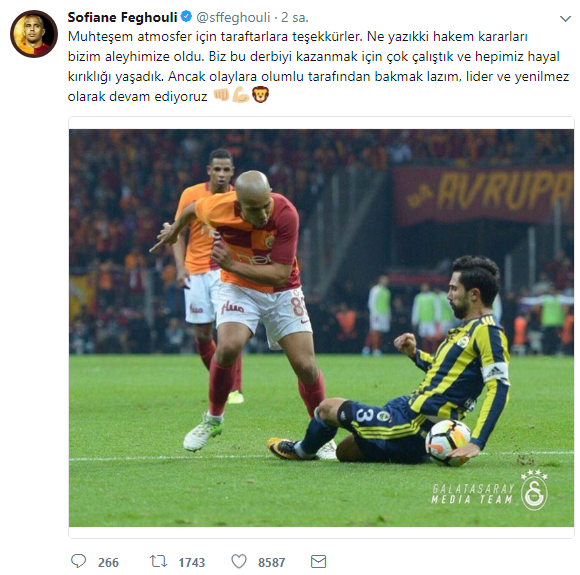Image resolution: width=580 pixels, height=575 pixels.
Task: Click the 8587 likes count
Action: (272, 562)
